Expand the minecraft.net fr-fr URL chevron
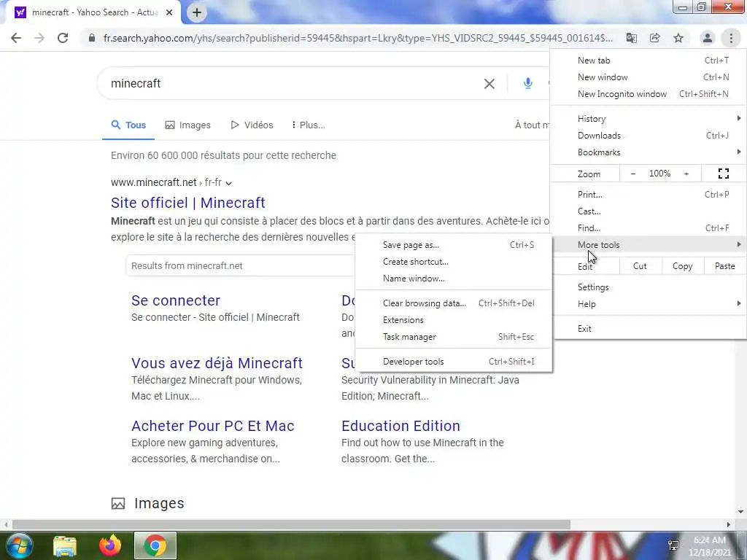747x560 pixels. click(228, 183)
